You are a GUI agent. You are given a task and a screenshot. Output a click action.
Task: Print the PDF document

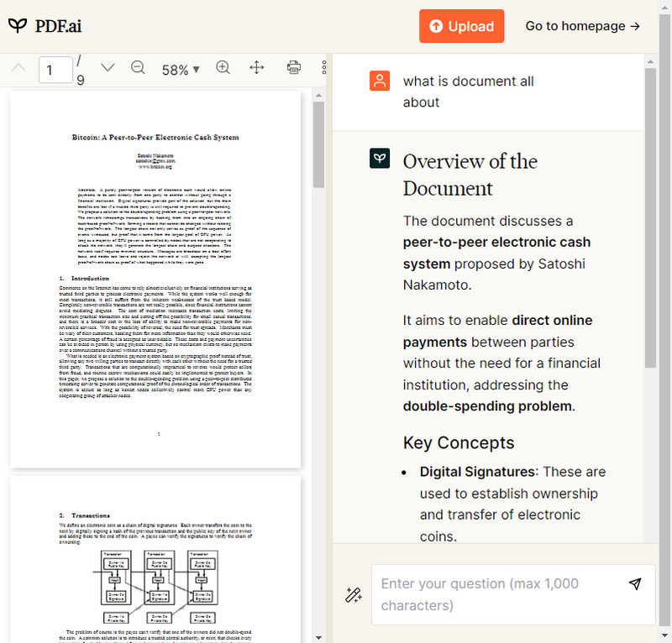(293, 68)
